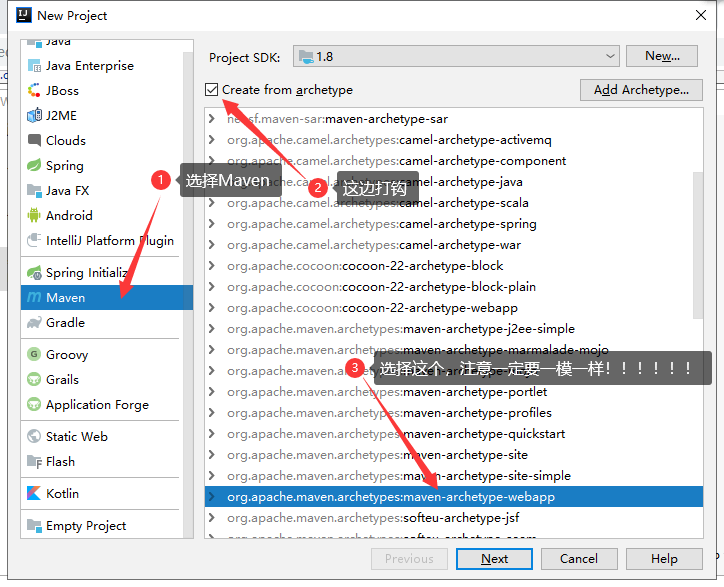Image resolution: width=724 pixels, height=587 pixels.
Task: Select Java Enterprise project type
Action: (102, 66)
